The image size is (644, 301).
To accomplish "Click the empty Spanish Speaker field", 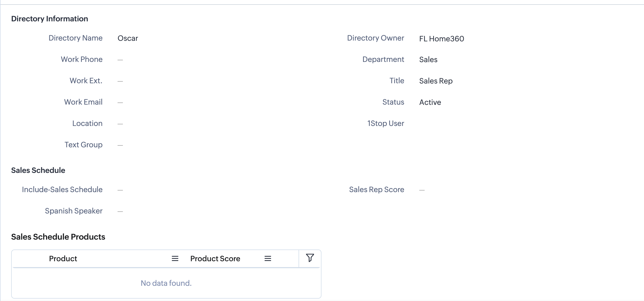I will (x=120, y=211).
